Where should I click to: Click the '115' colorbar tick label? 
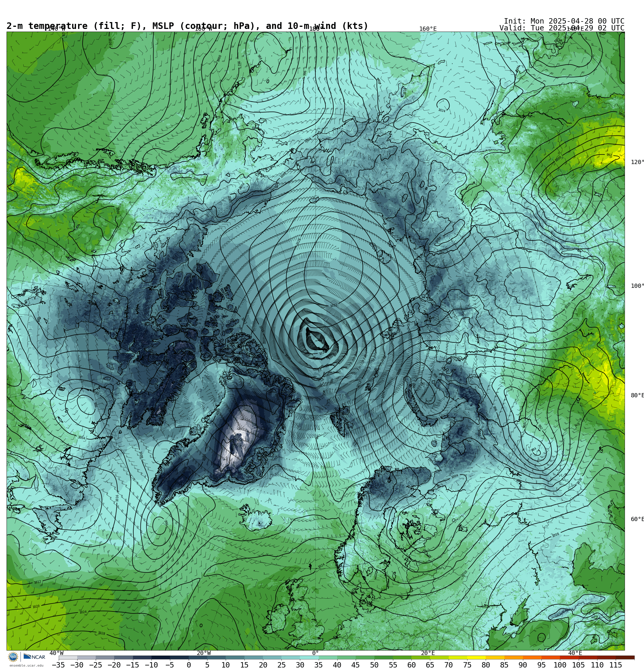(x=615, y=665)
